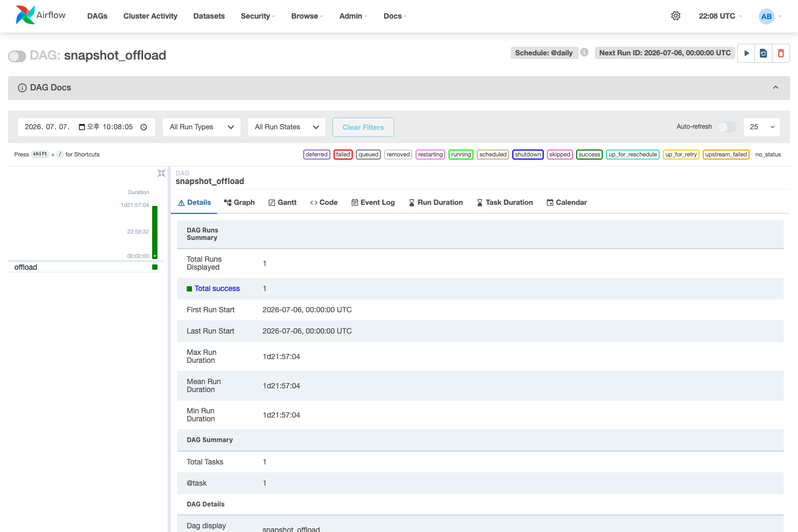The image size is (798, 532).
Task: Collapse the DAG Docs section chevron
Action: [x=776, y=88]
